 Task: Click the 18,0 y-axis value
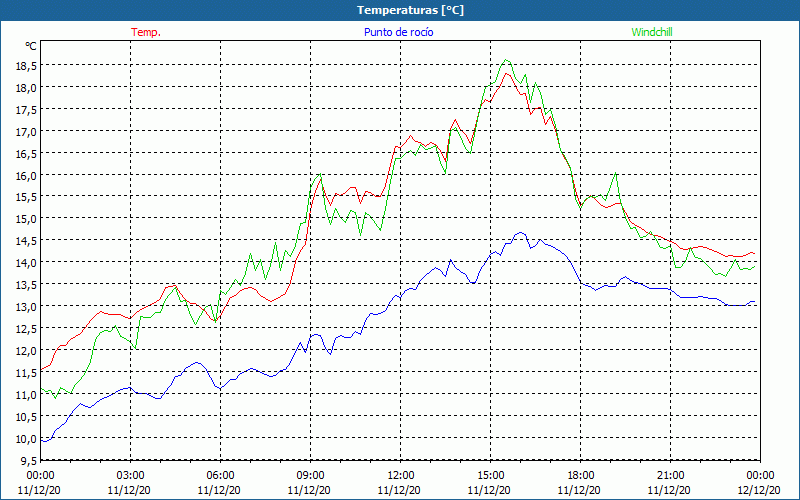tap(28, 87)
